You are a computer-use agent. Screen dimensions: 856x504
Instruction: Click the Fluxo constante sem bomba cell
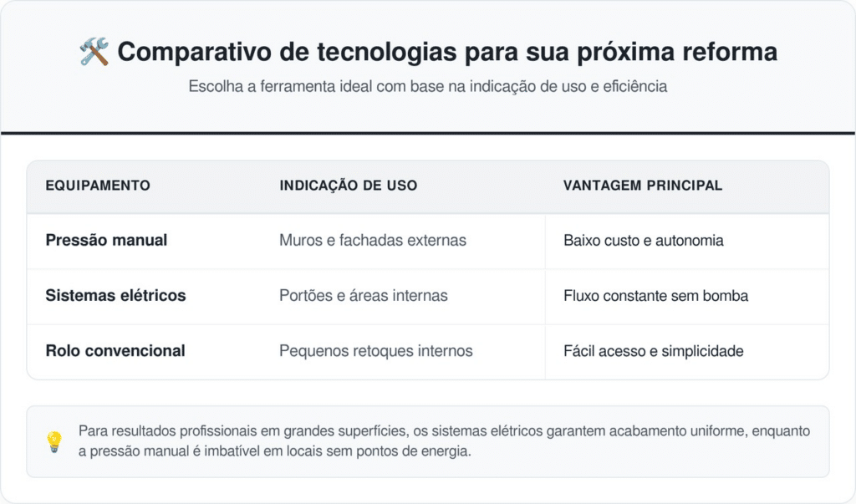click(x=656, y=296)
